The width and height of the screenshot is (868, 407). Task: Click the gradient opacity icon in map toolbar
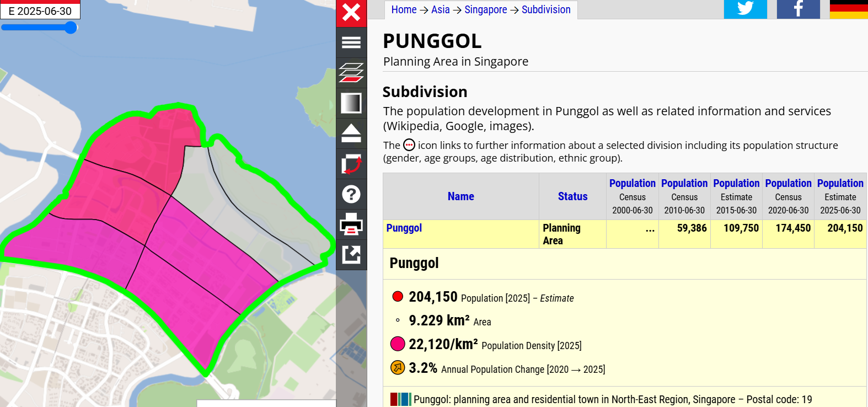tap(351, 103)
